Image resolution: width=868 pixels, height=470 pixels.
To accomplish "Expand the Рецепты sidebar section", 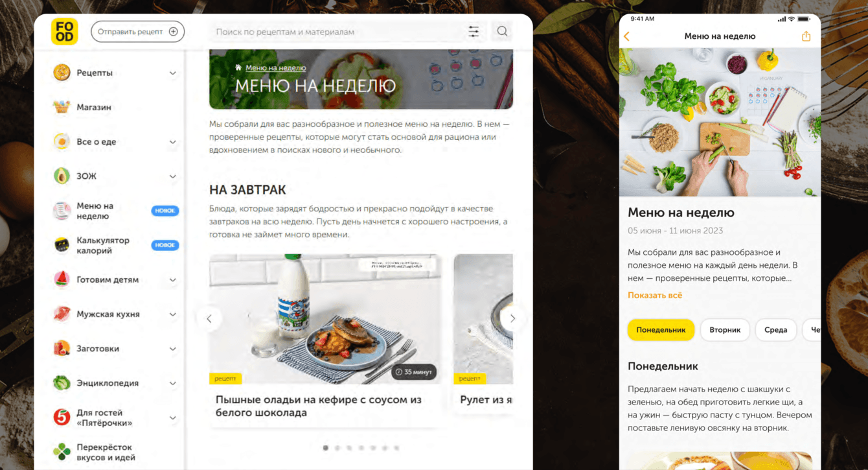I will click(x=173, y=73).
